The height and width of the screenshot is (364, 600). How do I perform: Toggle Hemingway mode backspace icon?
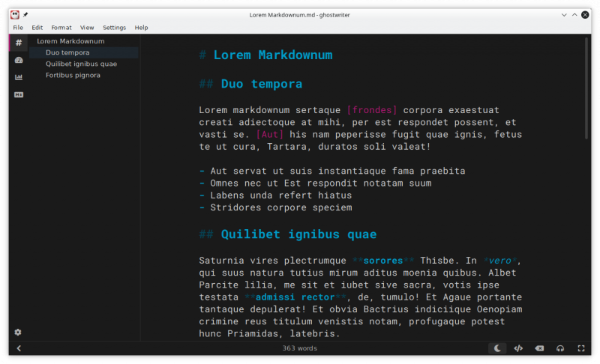(x=539, y=348)
